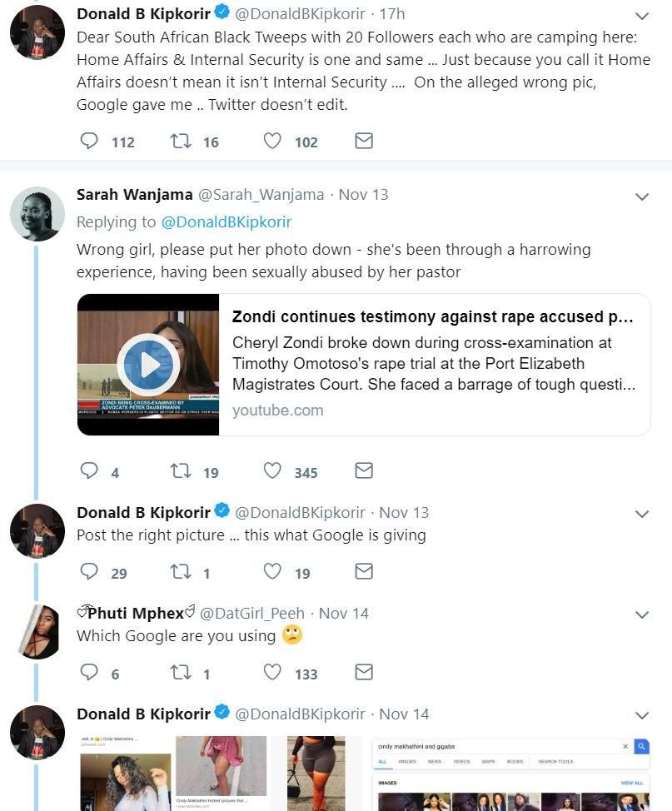Open the Sarah Wanjama profile name link
This screenshot has height=811, width=672.
click(133, 194)
